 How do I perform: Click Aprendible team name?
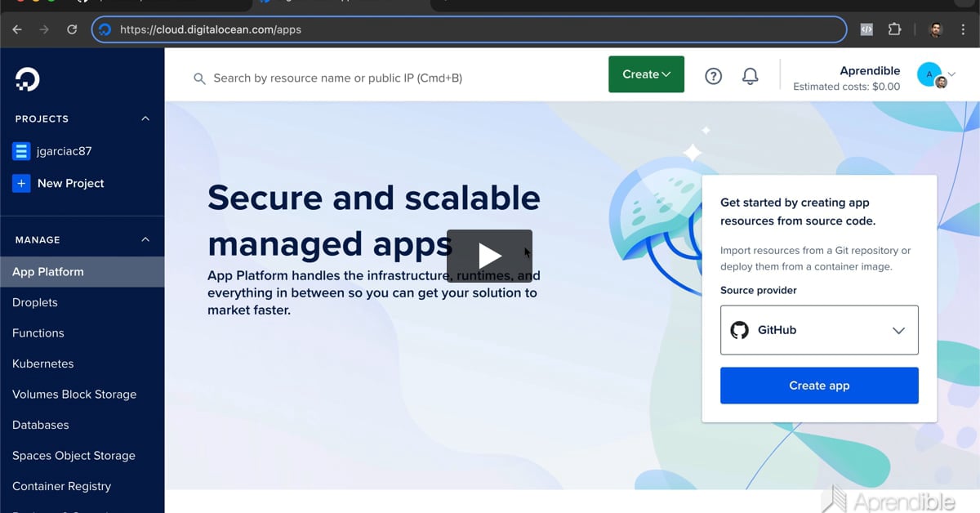click(870, 71)
